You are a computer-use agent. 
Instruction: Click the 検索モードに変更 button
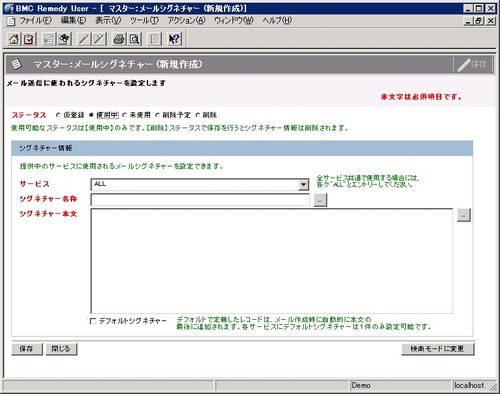[437, 349]
